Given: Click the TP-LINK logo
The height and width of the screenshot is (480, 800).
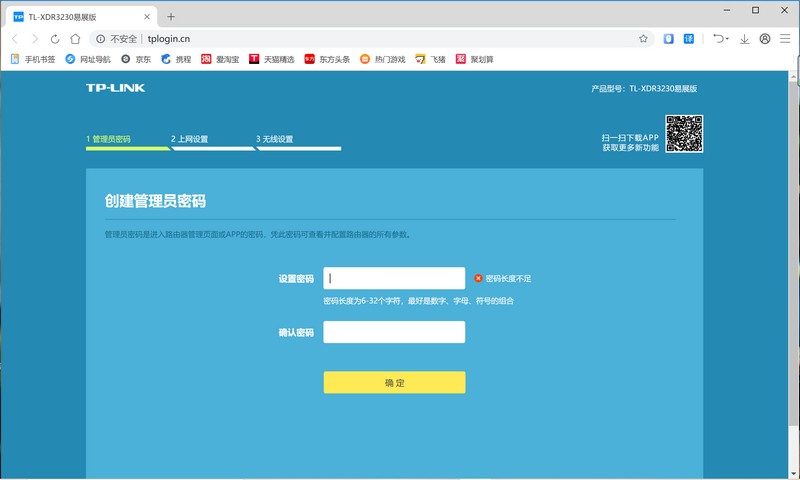Looking at the screenshot, I should coord(115,88).
